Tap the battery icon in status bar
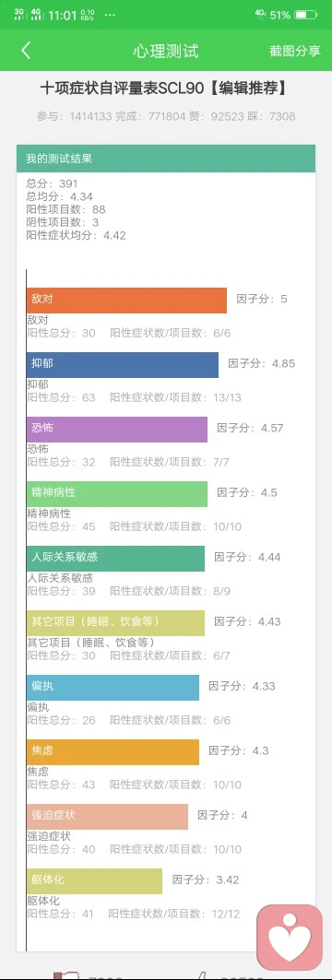The height and width of the screenshot is (980, 332). tap(306, 15)
